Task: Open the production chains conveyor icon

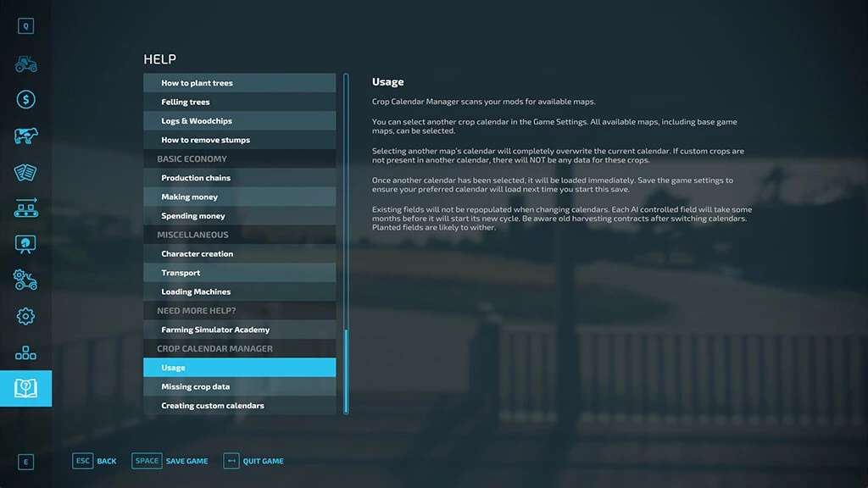Action: 25,208
